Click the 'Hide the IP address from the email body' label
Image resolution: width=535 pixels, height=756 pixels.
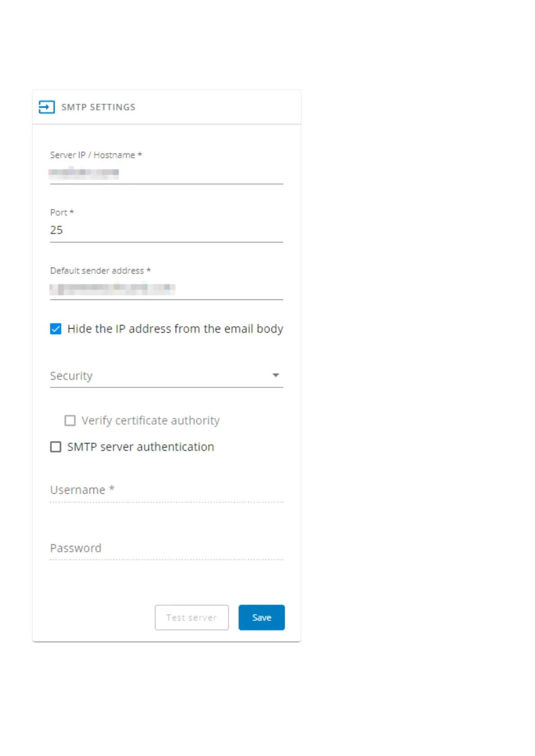[175, 329]
